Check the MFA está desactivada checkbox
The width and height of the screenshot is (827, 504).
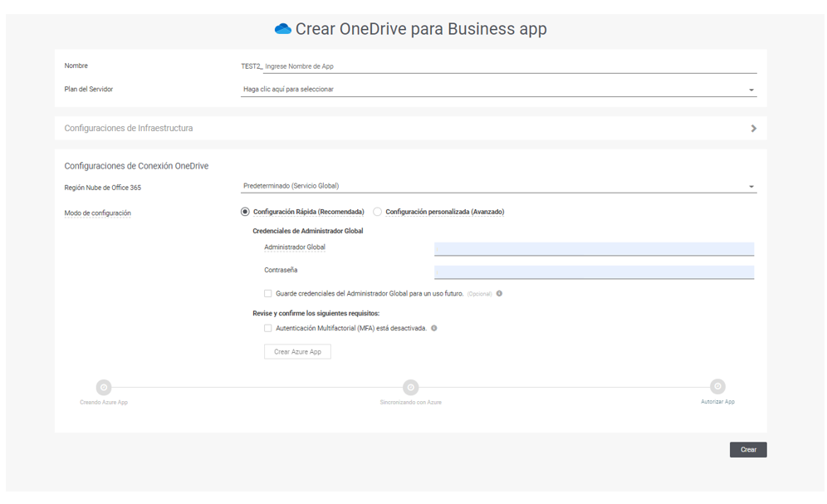tap(268, 328)
